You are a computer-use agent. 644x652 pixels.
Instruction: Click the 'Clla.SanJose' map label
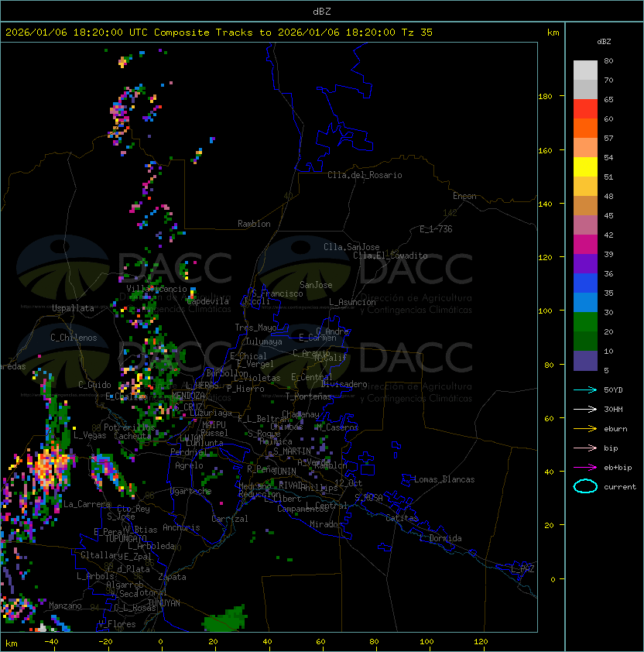(x=351, y=247)
